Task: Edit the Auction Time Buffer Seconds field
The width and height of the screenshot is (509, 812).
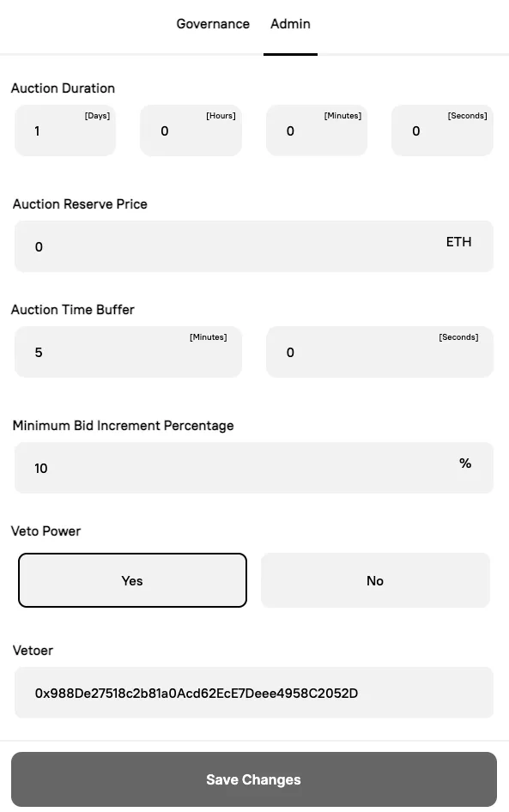Action: [379, 352]
